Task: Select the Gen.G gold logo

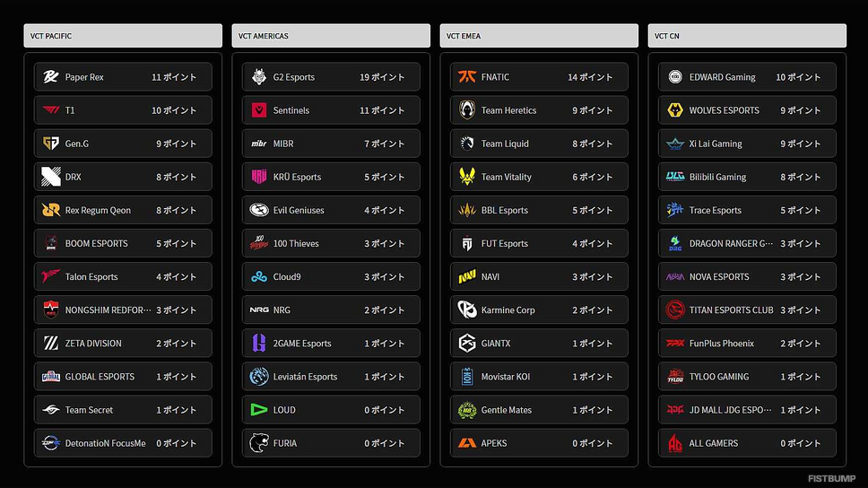Action: [x=51, y=144]
